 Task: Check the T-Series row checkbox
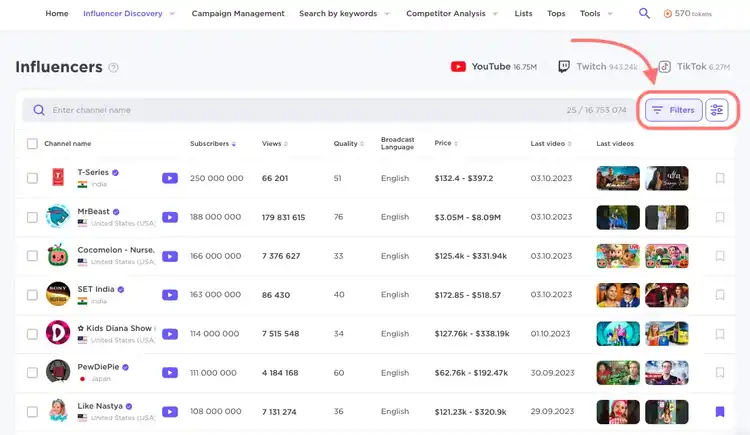tap(32, 178)
